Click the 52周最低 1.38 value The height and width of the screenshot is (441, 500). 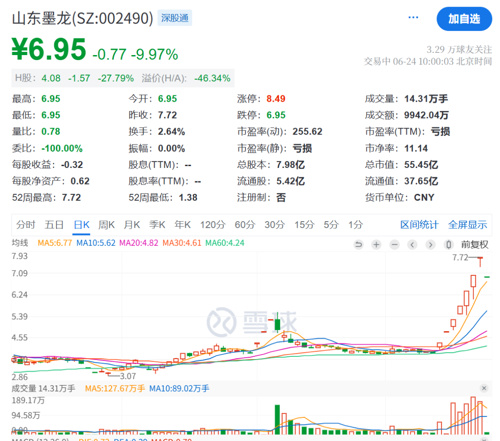coord(188,198)
